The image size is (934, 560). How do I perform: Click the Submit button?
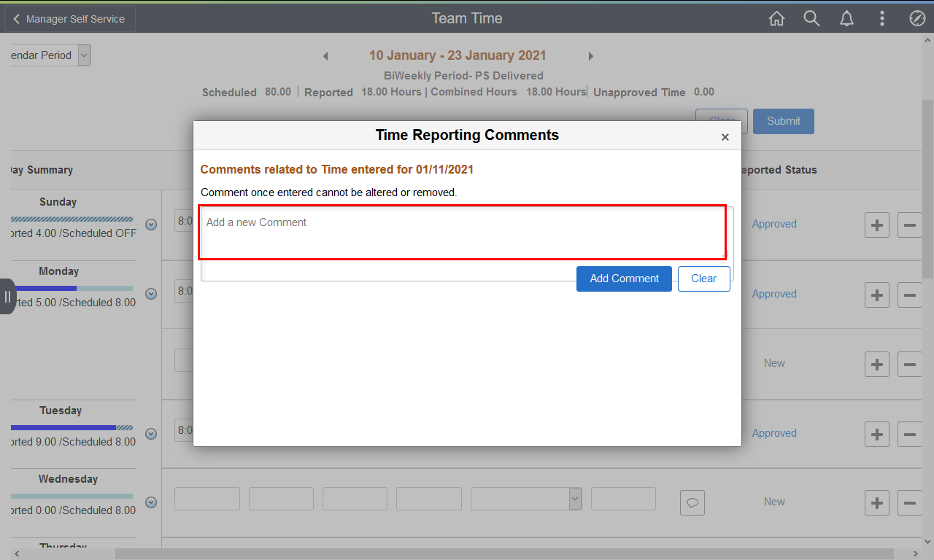pos(783,121)
